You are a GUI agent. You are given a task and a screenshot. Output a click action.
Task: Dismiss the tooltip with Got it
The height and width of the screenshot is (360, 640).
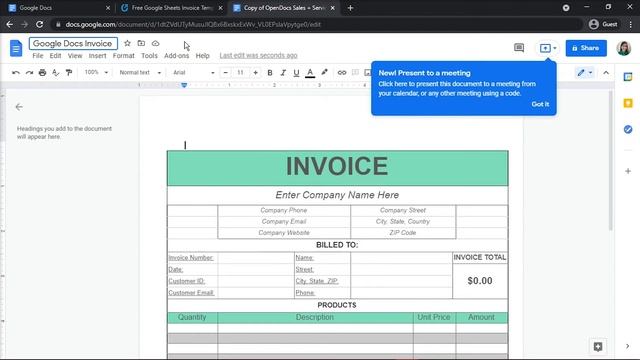540,104
